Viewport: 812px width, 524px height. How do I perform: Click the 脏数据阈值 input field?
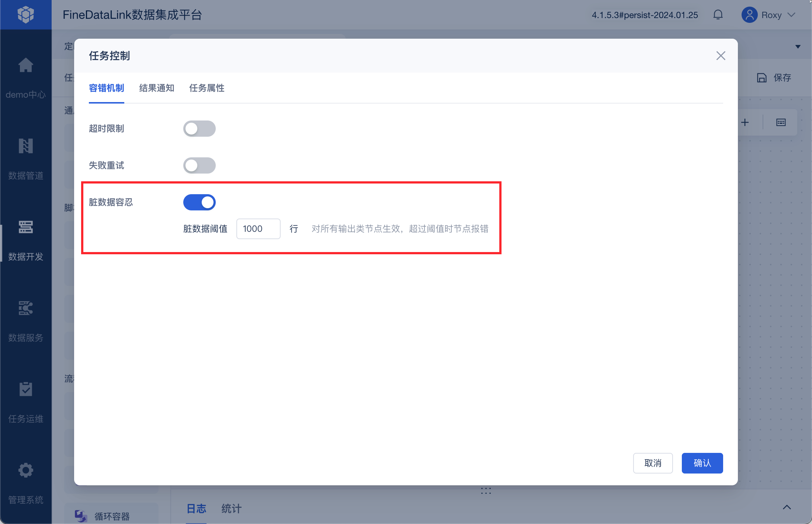(258, 229)
